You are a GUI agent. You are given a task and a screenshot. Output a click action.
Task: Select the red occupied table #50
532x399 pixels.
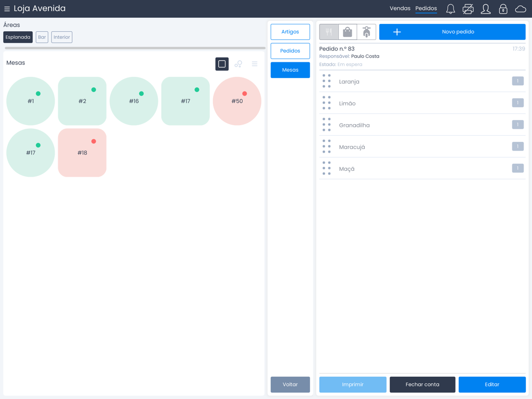point(237,101)
